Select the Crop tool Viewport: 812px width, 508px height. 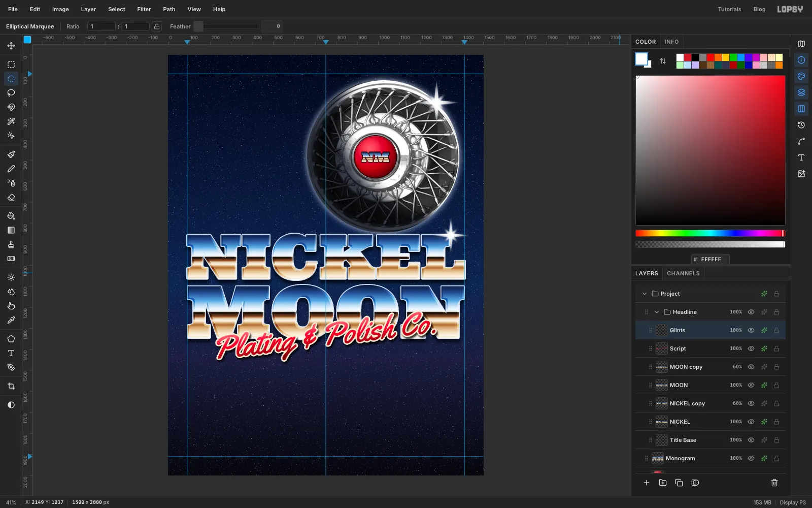(11, 386)
